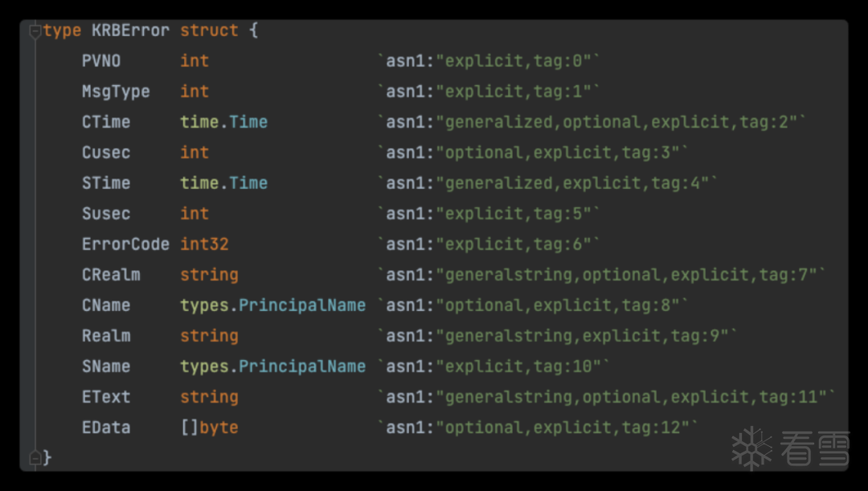
Task: Click the STime field name
Action: 106,183
